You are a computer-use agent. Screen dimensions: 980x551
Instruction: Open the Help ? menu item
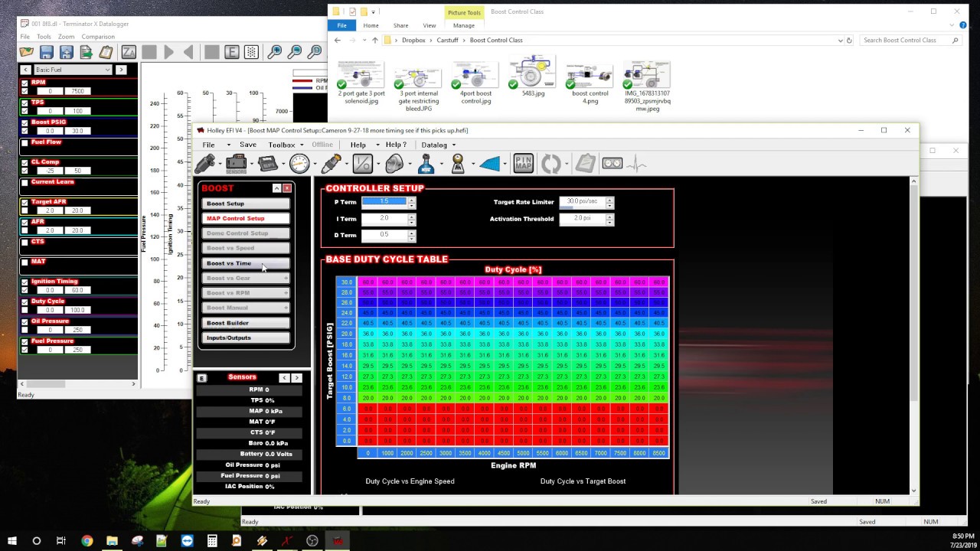coord(396,145)
